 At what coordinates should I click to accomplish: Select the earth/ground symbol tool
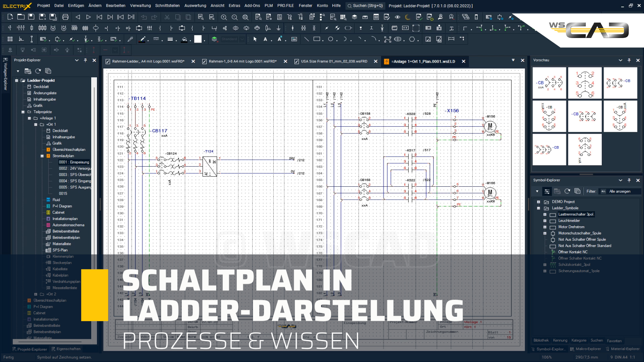[279, 28]
